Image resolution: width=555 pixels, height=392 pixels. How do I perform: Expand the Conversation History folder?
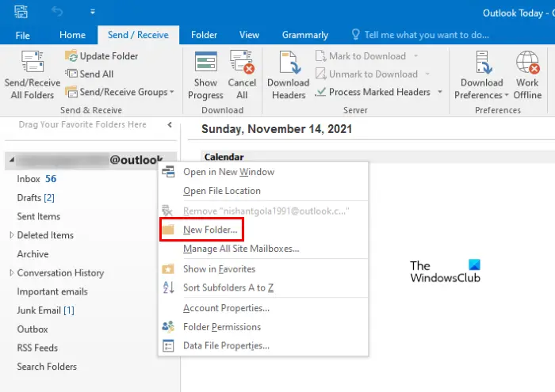[11, 273]
